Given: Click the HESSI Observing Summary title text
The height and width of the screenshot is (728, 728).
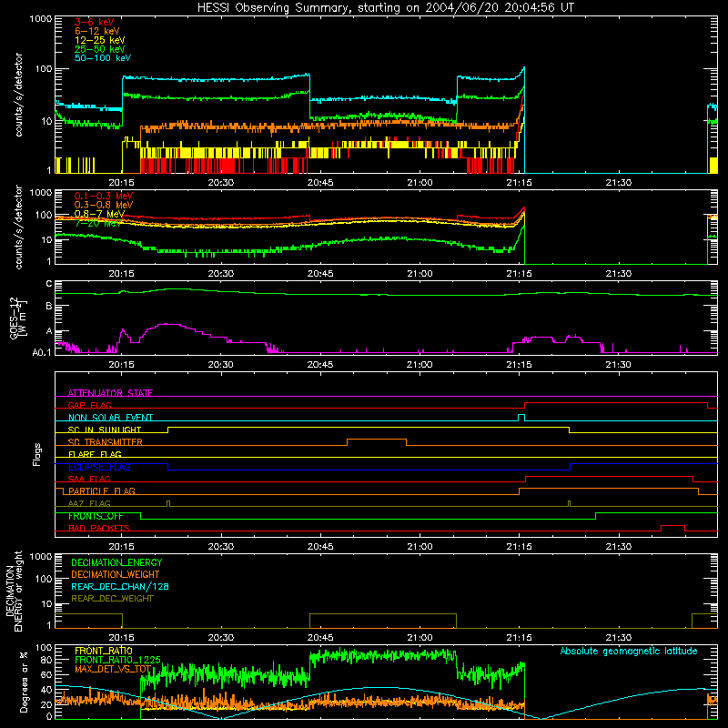Looking at the screenshot, I should click(385, 8).
